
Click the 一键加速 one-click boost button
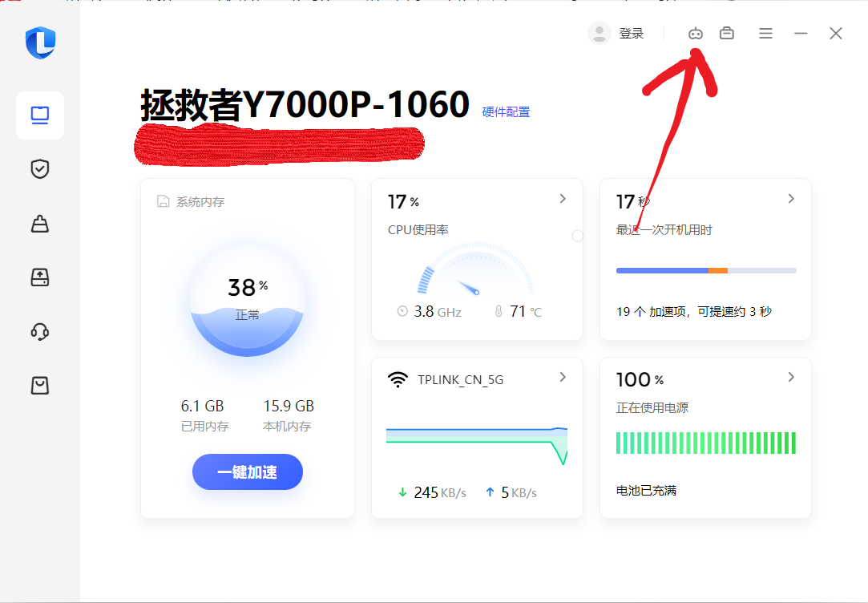[x=248, y=471]
